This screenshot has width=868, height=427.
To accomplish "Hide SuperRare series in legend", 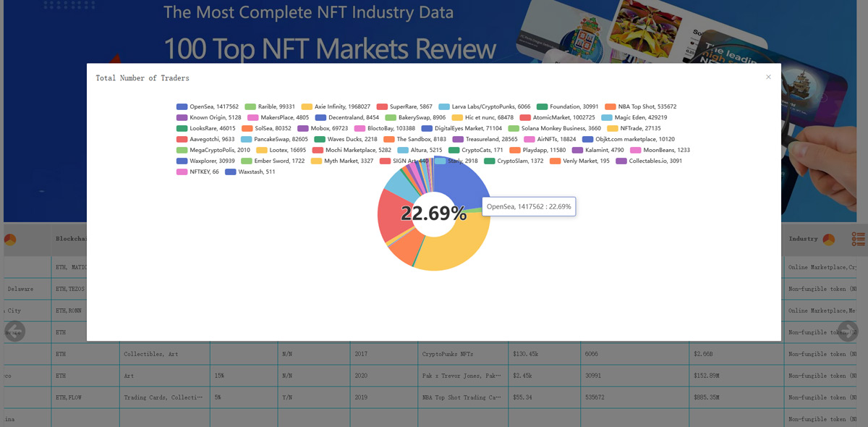I will 404,106.
